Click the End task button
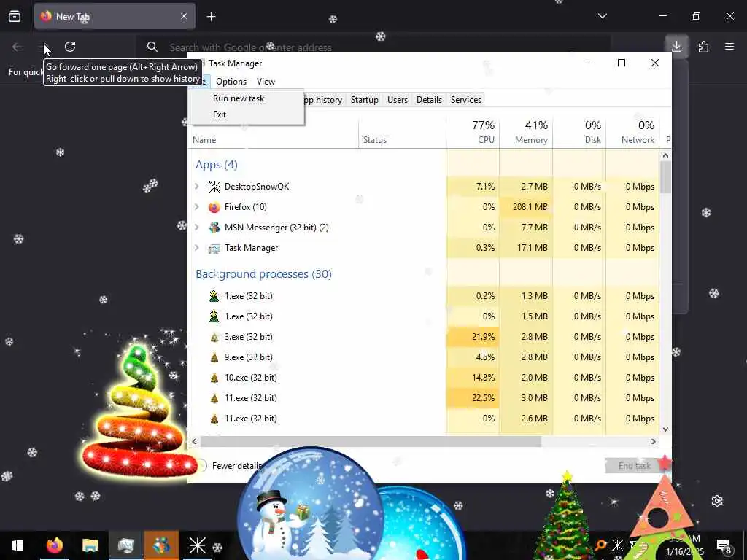 [x=634, y=466]
